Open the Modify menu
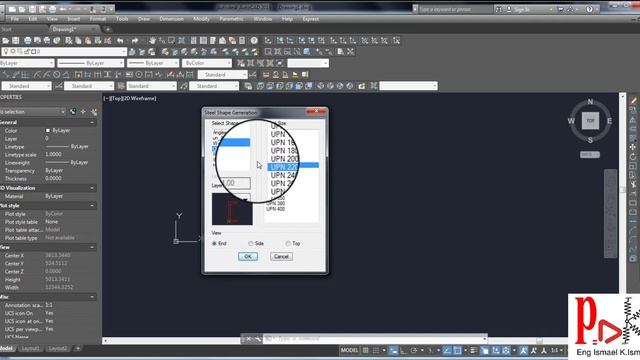 click(x=201, y=19)
